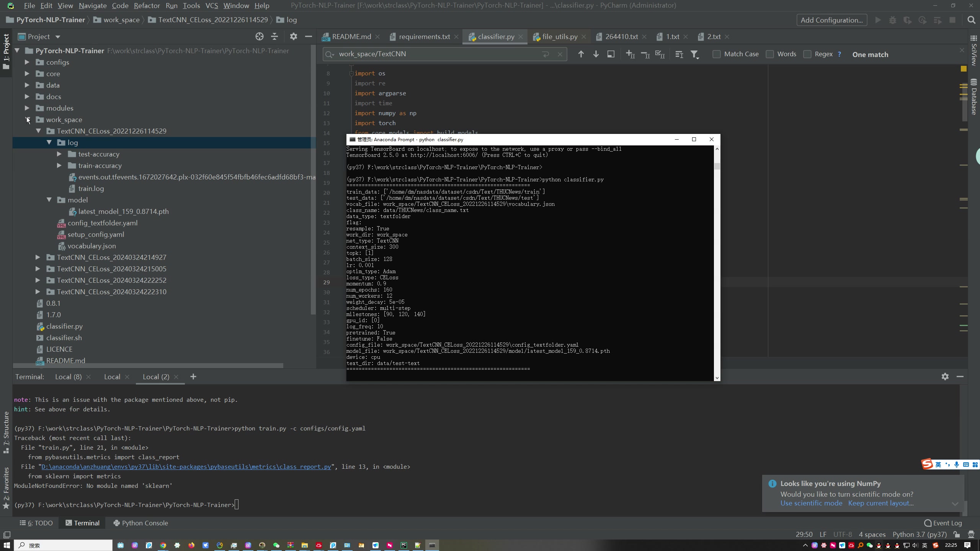This screenshot has height=551, width=980.
Task: Expand the test-accuracy folder
Action: click(59, 154)
